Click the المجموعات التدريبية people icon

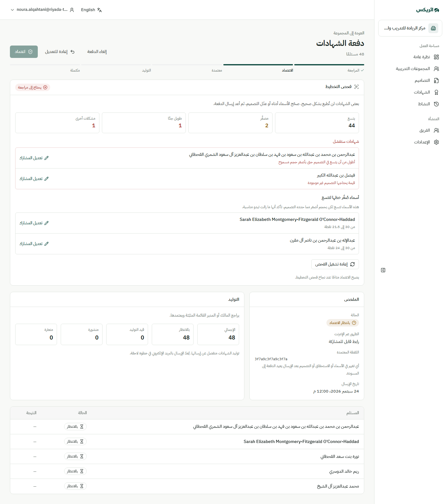pyautogui.click(x=436, y=69)
